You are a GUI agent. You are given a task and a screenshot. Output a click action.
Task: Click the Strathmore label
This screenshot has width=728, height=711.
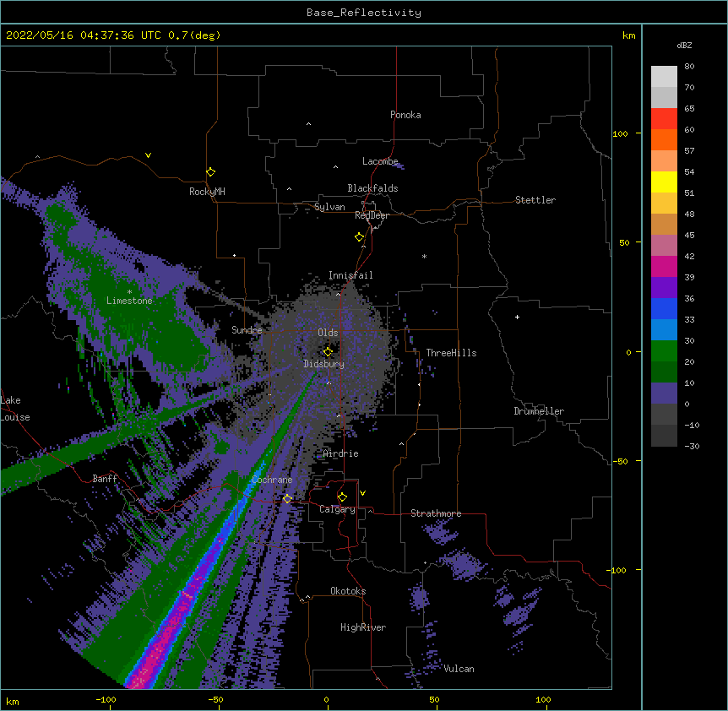tap(436, 513)
